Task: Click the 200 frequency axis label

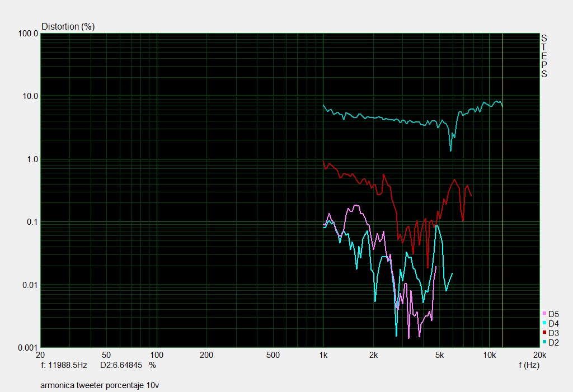Action: 206,355
